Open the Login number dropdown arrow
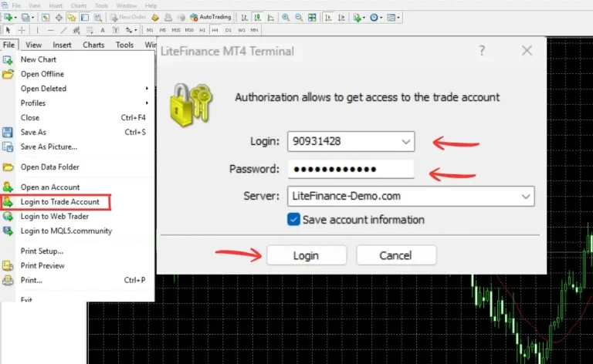This screenshot has height=364, width=593. [406, 142]
